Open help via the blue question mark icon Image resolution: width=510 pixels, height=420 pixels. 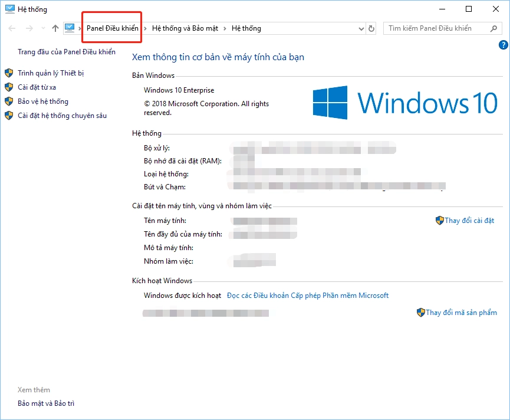tap(503, 44)
